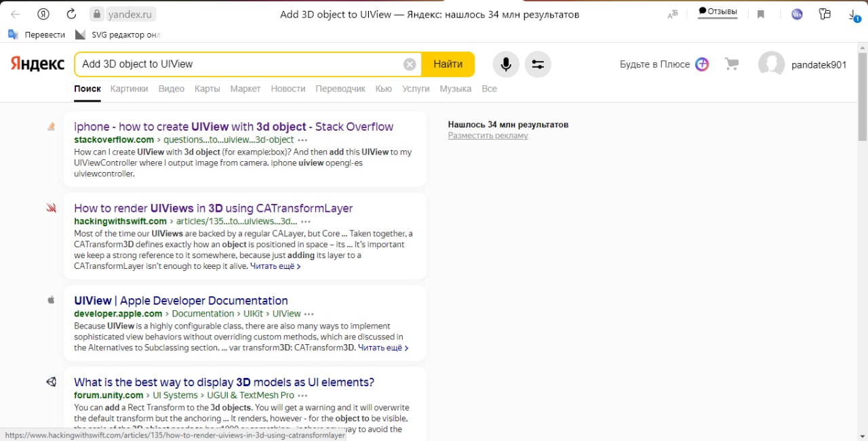Go back with the browser back arrow
Screen dimensions: 868x441
point(16,14)
